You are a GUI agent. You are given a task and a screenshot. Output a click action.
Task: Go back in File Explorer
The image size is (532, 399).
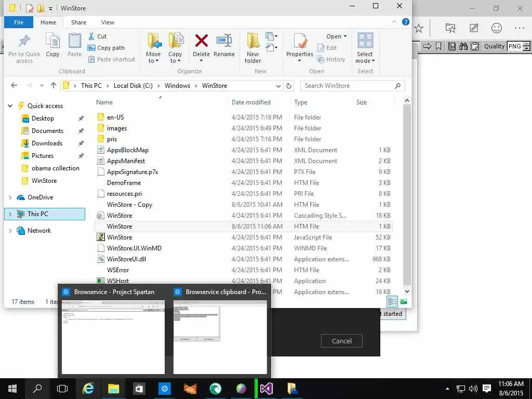(x=14, y=86)
